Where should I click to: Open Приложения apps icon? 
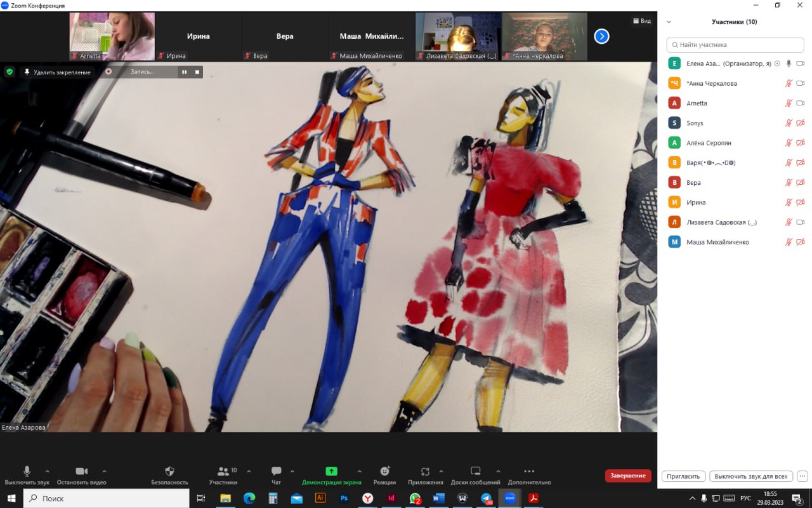(x=425, y=472)
